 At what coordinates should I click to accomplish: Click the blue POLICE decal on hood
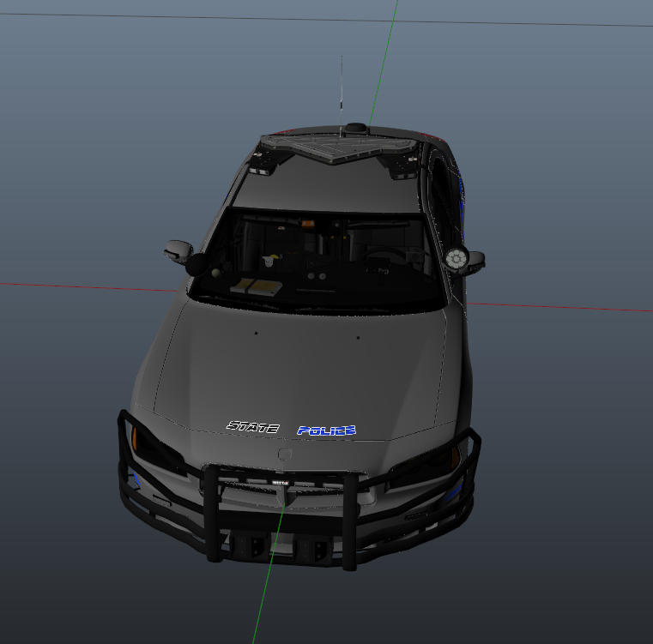click(326, 430)
